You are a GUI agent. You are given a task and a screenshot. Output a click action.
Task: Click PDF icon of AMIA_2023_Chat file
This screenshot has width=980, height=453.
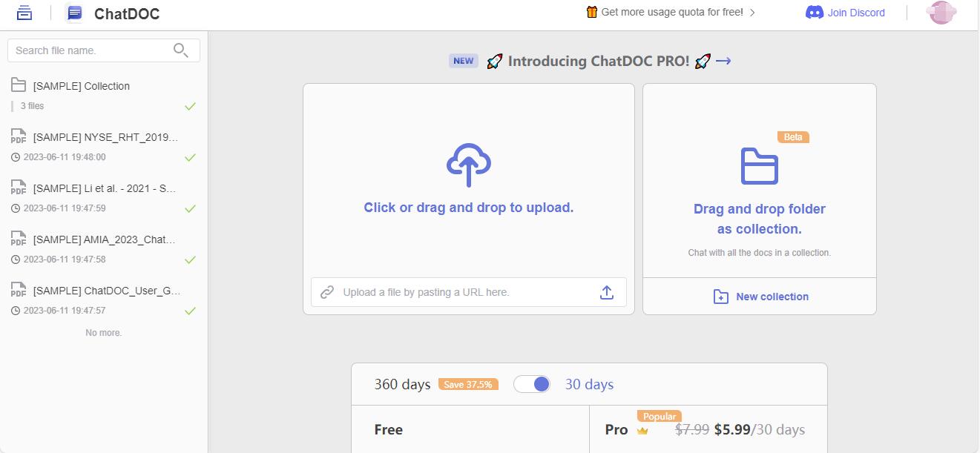pos(19,238)
